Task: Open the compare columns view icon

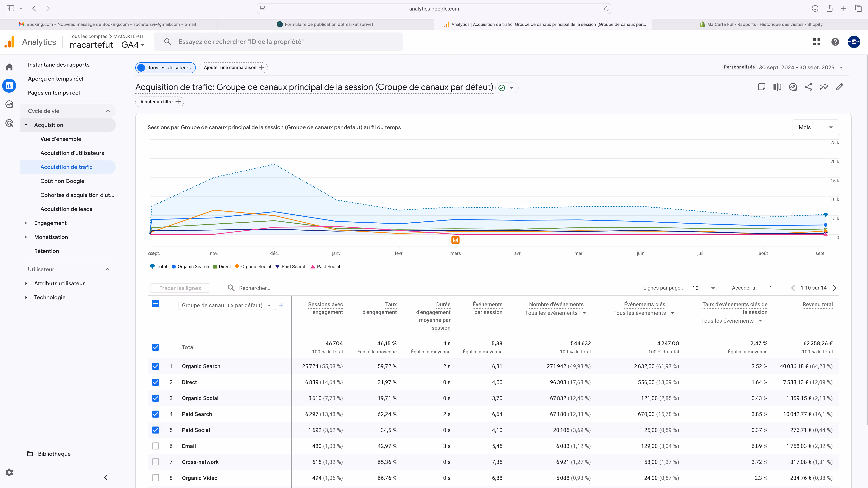Action: tap(777, 87)
